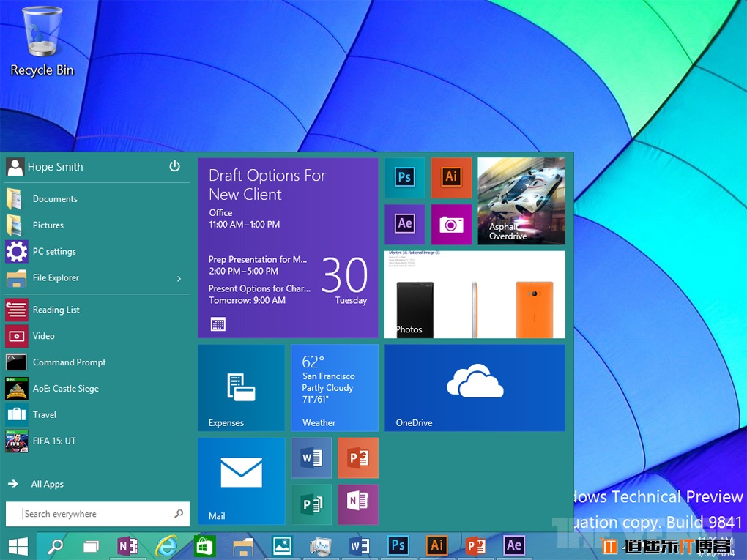Click the Windows Start button

pyautogui.click(x=18, y=546)
